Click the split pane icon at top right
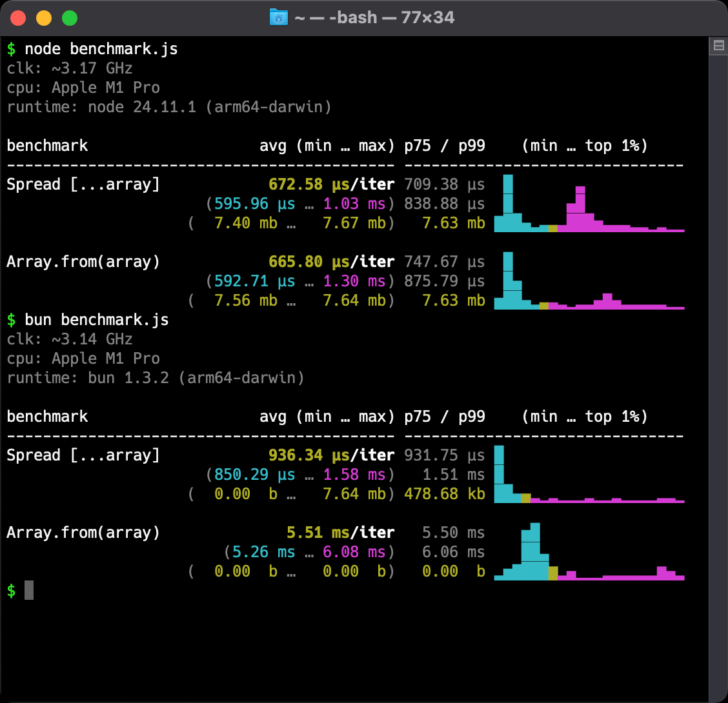Viewport: 728px width, 703px height. 718,46
